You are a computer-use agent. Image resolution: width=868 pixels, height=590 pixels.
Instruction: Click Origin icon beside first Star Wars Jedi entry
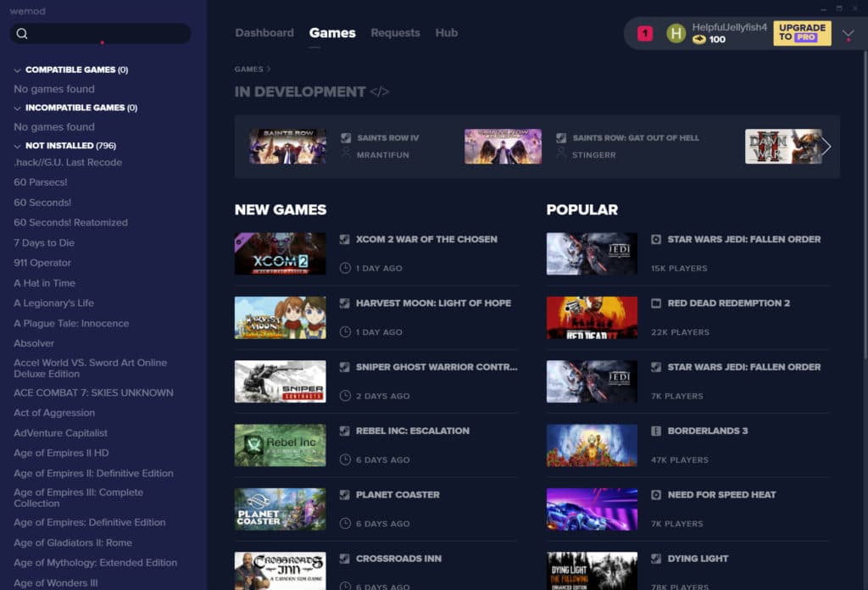[x=656, y=239]
